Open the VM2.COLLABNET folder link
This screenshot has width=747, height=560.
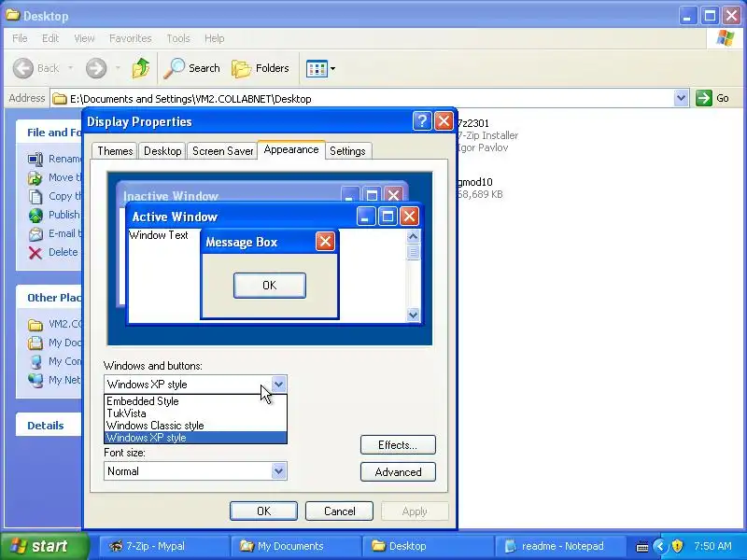click(55, 324)
